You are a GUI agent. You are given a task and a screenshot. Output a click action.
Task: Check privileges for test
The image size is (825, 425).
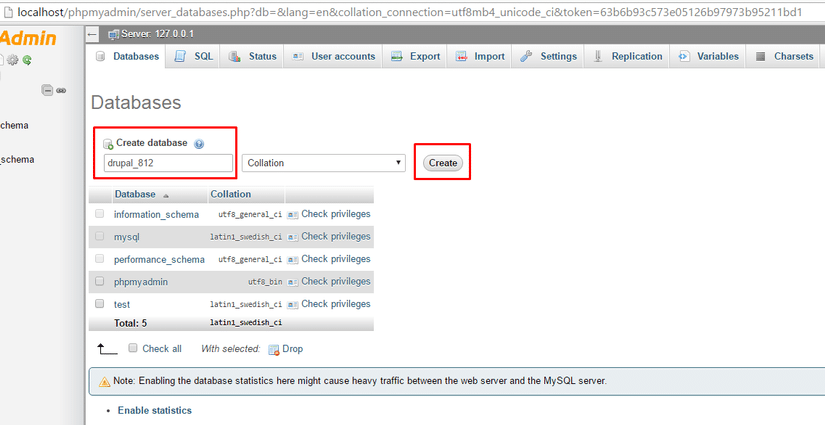click(336, 304)
